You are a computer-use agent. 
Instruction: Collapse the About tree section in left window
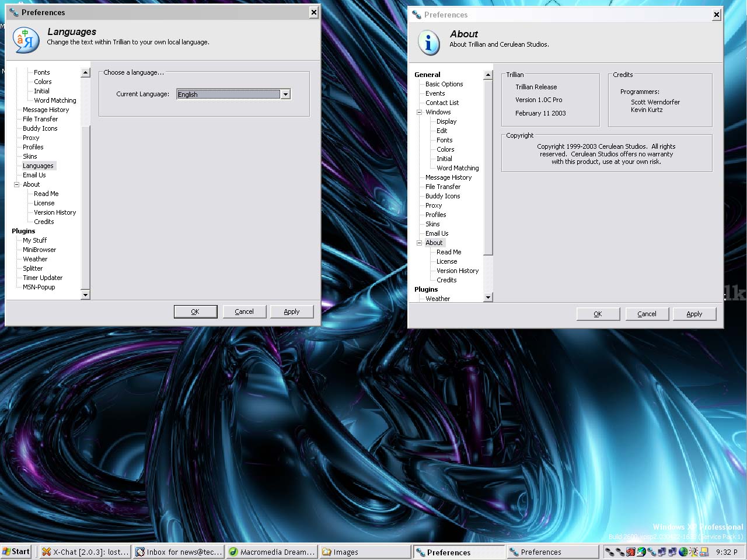pyautogui.click(x=17, y=184)
